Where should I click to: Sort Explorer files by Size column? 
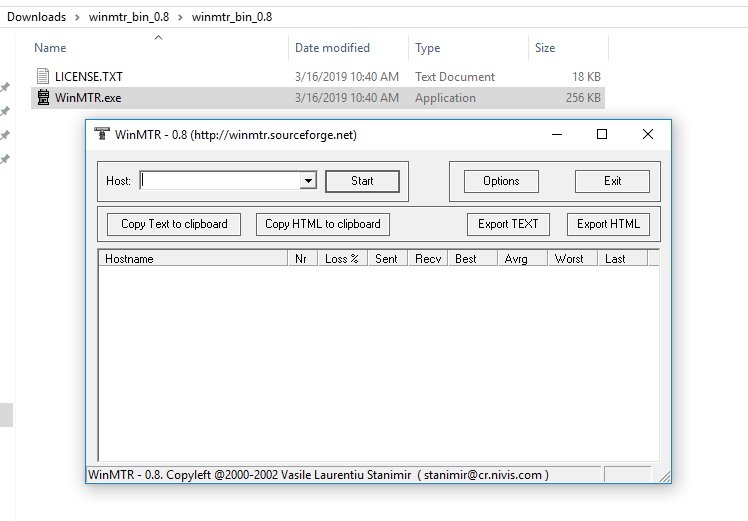(545, 48)
